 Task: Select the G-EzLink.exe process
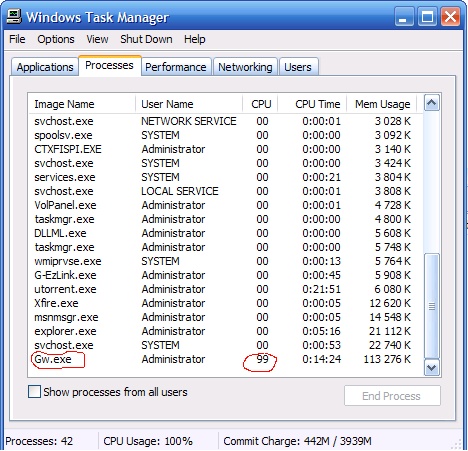[222, 275]
